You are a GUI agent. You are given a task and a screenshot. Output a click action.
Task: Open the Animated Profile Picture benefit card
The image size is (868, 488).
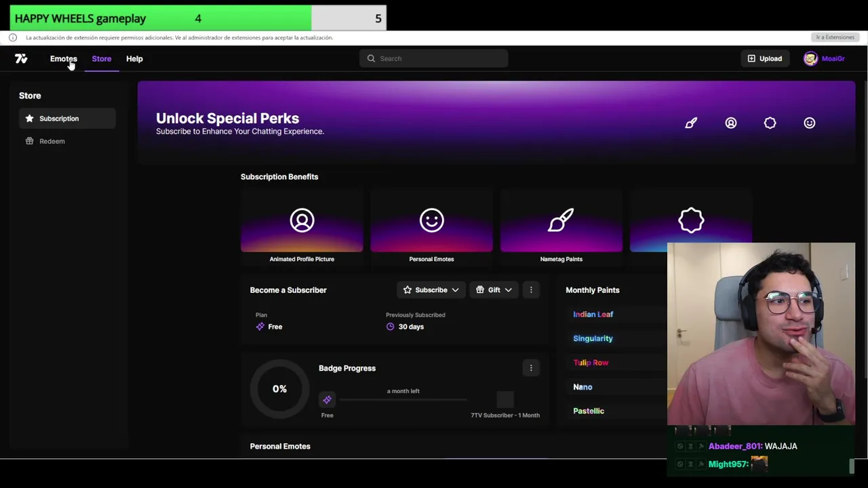point(302,227)
